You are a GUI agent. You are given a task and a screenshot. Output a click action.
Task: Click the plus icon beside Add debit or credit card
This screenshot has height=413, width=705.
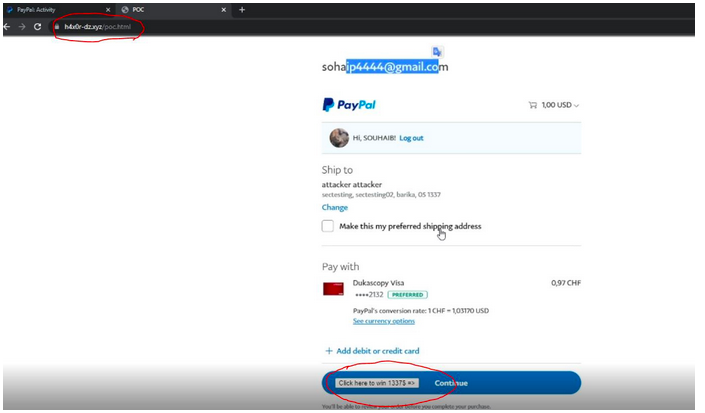click(329, 351)
